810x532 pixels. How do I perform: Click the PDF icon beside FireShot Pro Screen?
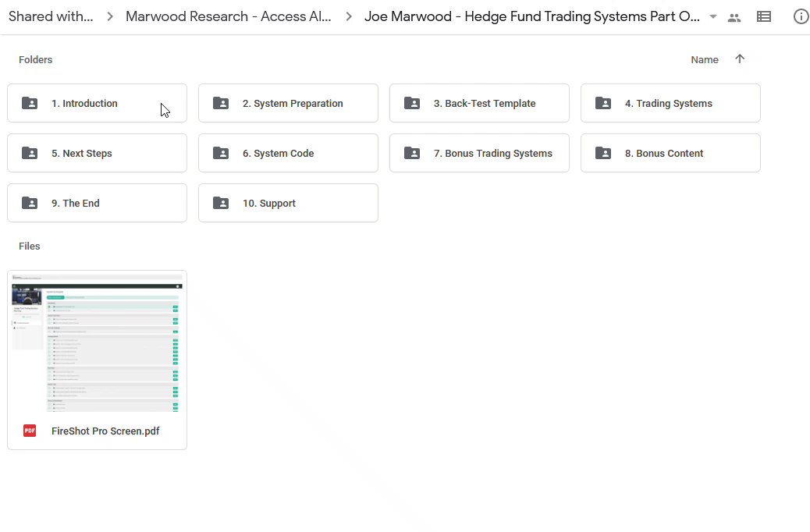pos(30,431)
